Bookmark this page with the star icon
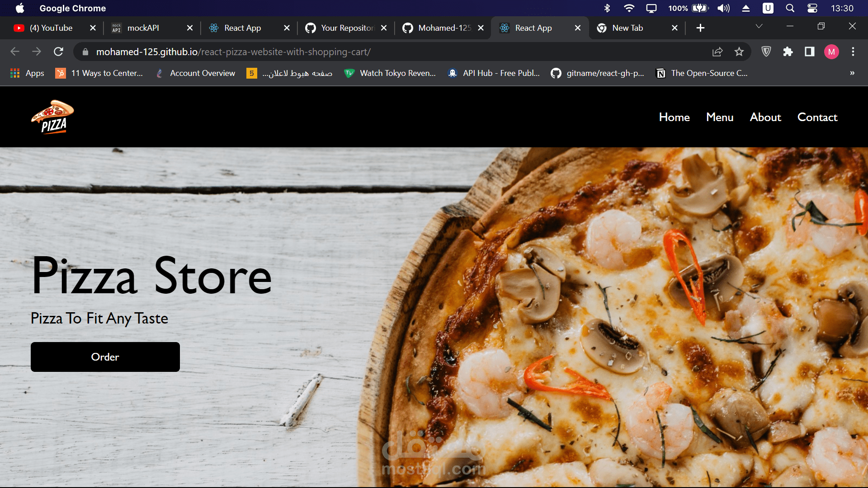 pos(739,52)
